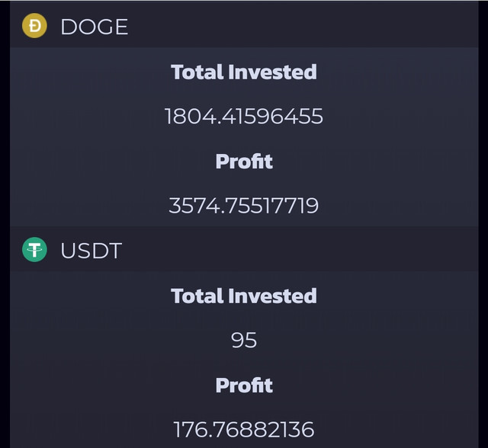Collapse the USDT section via its header bar
This screenshot has width=488, height=448.
244,249
